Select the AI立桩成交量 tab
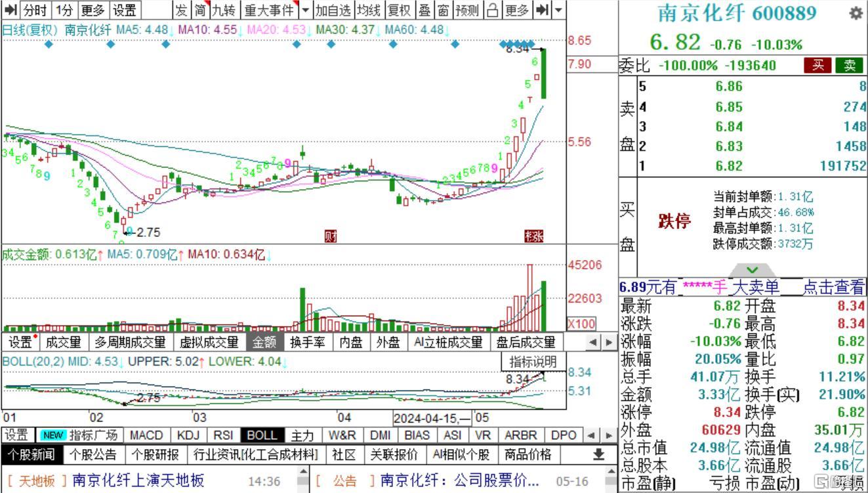Screen dimensions: 868x493 tap(448, 342)
